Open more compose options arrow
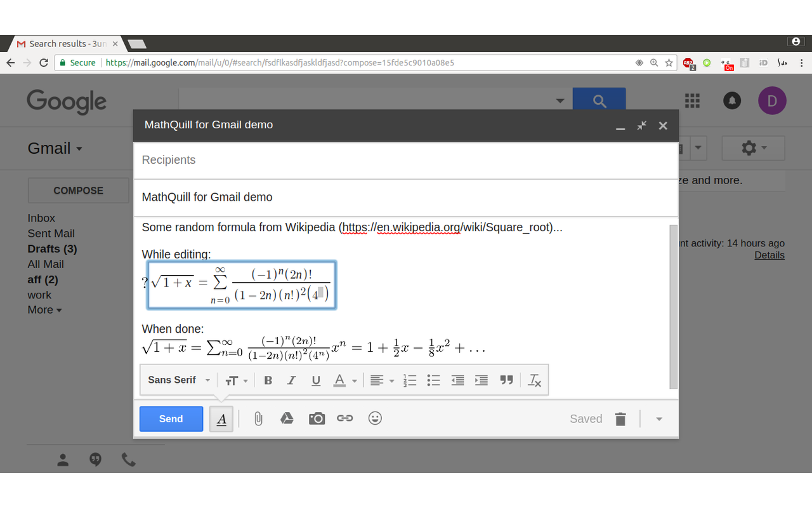The width and height of the screenshot is (812, 508). (x=659, y=419)
